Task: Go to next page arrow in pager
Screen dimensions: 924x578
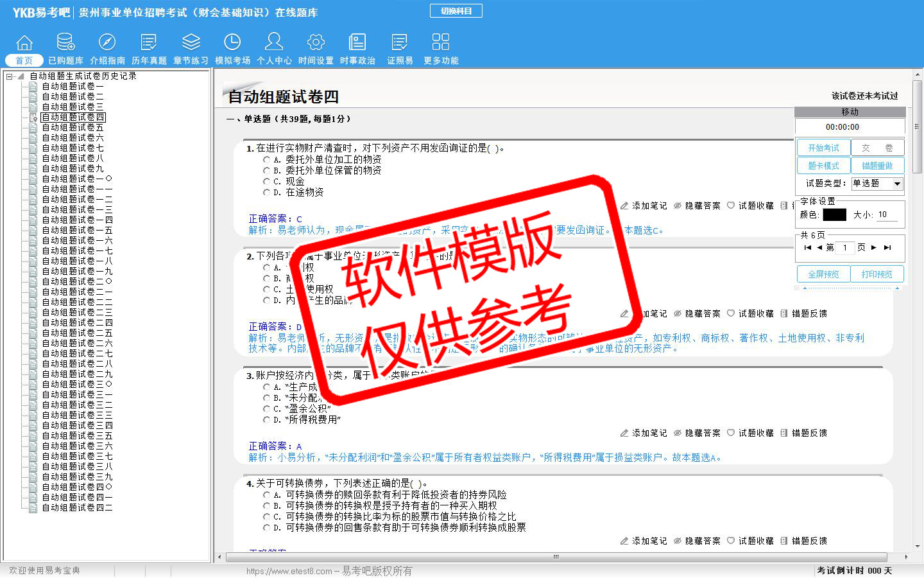Action: 873,247
